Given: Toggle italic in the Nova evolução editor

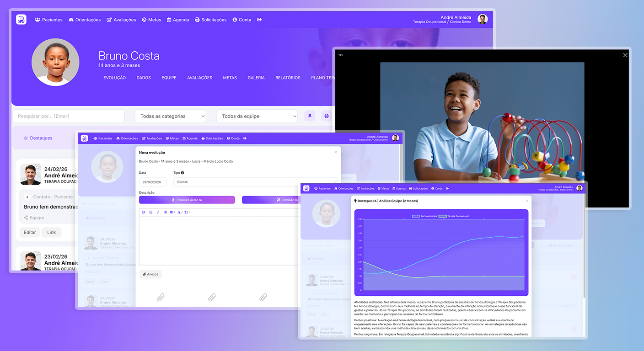Looking at the screenshot, I should point(158,212).
